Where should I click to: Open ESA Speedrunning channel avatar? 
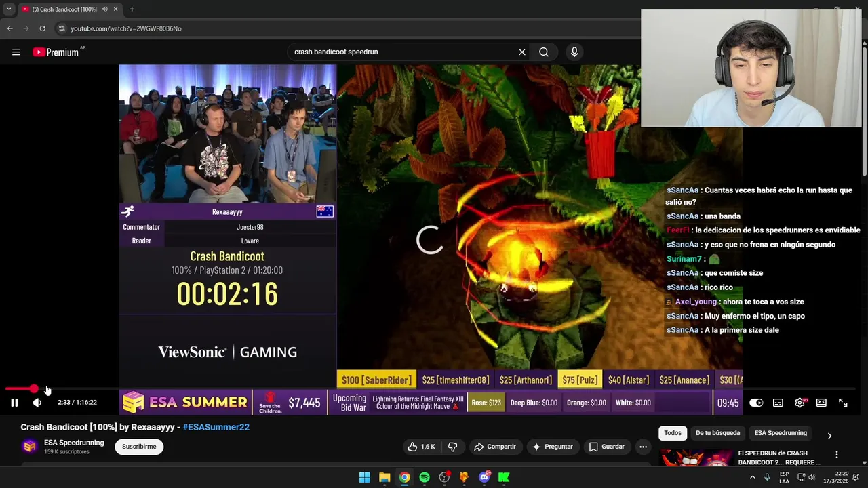29,446
